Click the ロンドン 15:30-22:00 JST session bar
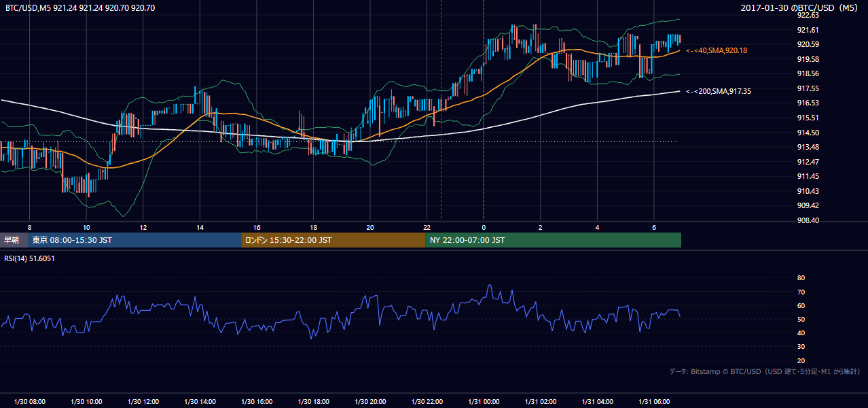 tap(333, 240)
